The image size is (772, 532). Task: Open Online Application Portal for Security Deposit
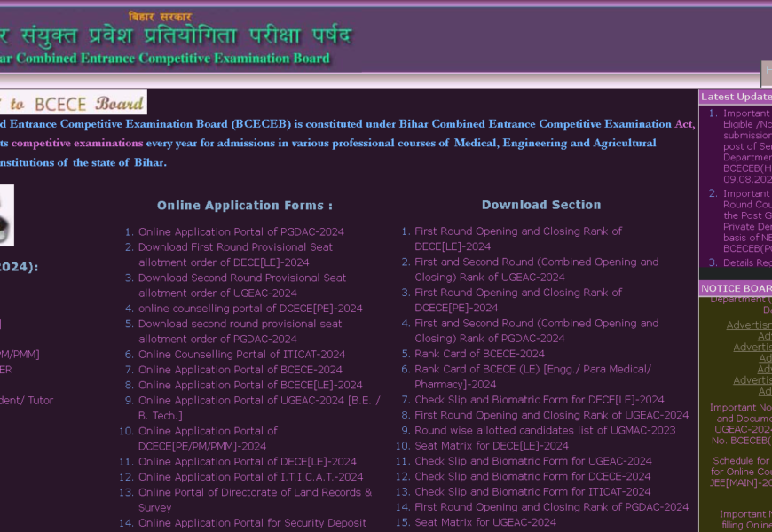coord(252,523)
